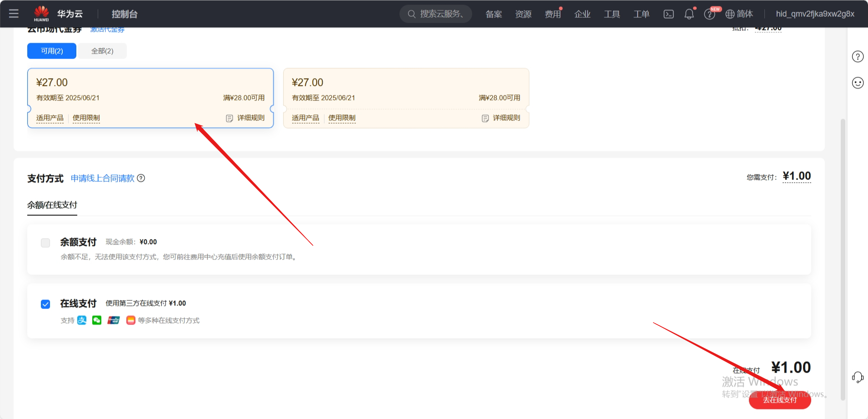Uncheck the 在线支付 checkbox

(x=45, y=304)
